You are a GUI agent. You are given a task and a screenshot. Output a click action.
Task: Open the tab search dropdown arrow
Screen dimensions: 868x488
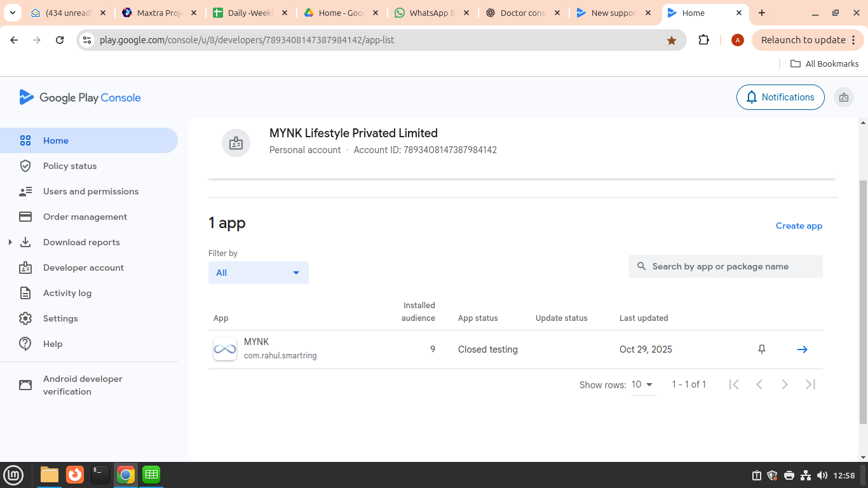point(12,13)
